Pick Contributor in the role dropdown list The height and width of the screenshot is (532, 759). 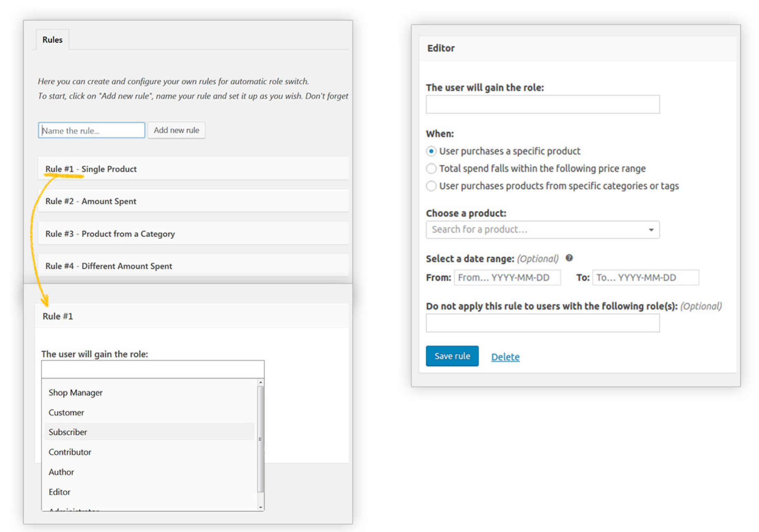click(x=70, y=452)
